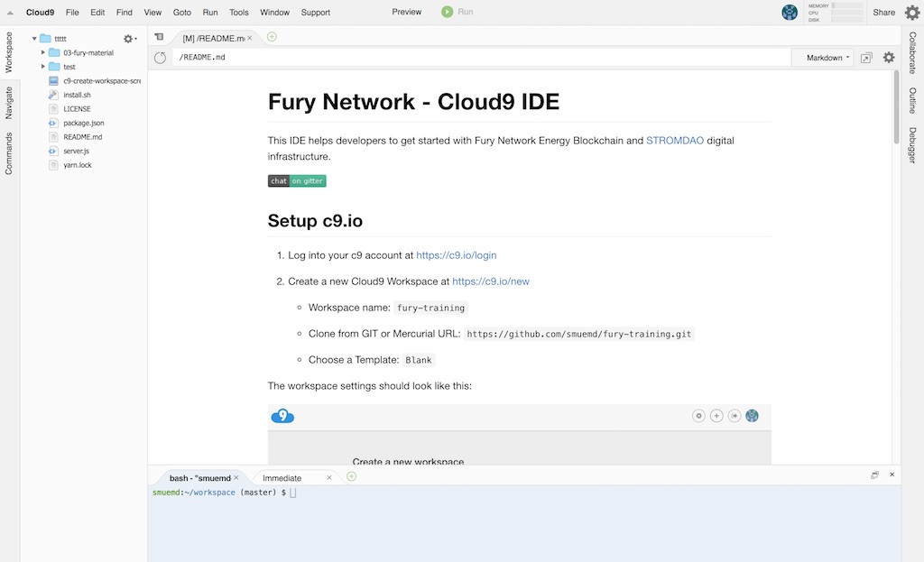This screenshot has height=562, width=924.
Task: Open workspace tree settings gear
Action: tap(129, 38)
